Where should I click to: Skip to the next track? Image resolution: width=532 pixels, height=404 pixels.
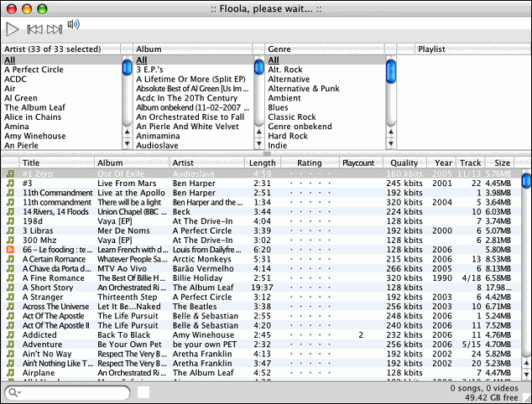coord(52,29)
